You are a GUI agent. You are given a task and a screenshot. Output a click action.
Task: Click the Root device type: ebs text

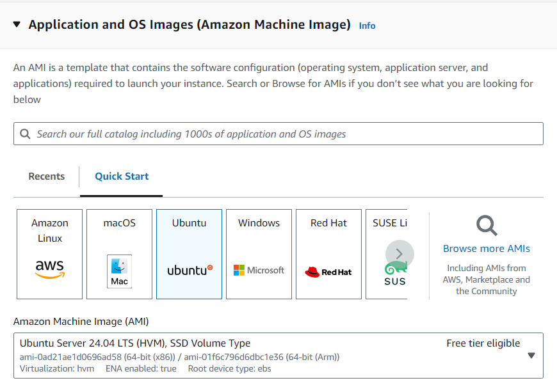[229, 368]
